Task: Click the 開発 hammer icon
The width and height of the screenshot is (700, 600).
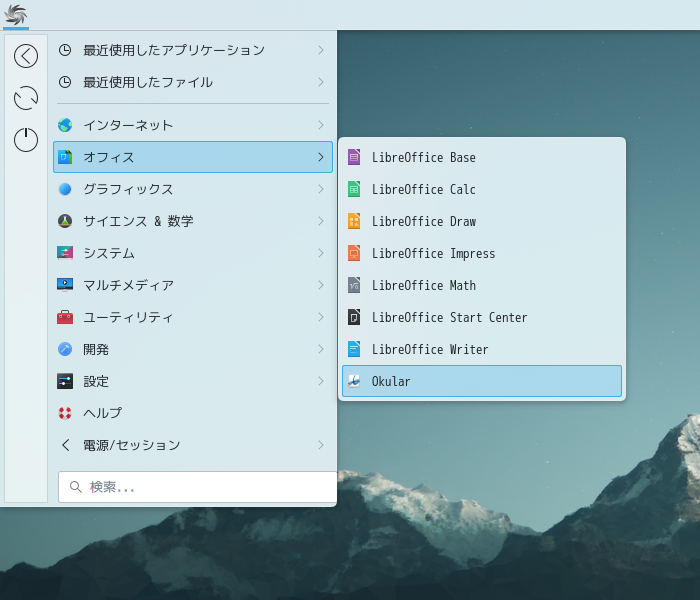Action: (65, 349)
